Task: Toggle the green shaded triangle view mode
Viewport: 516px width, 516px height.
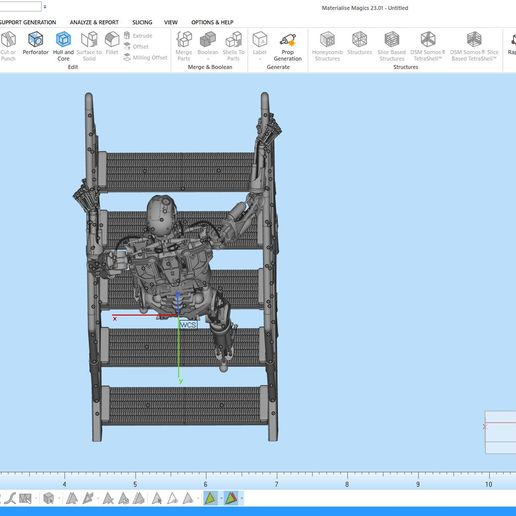Action: pos(210,498)
